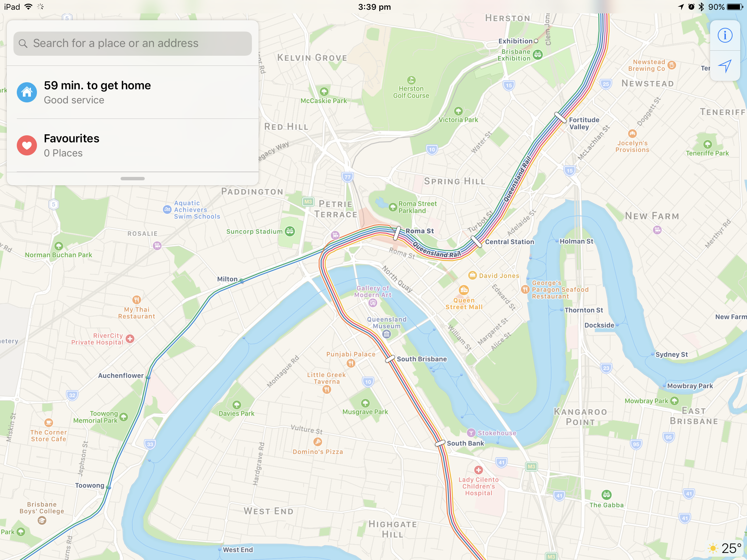Screen dimensions: 747x560
Task: Tap the Herston Golf Course icon
Action: (411, 80)
